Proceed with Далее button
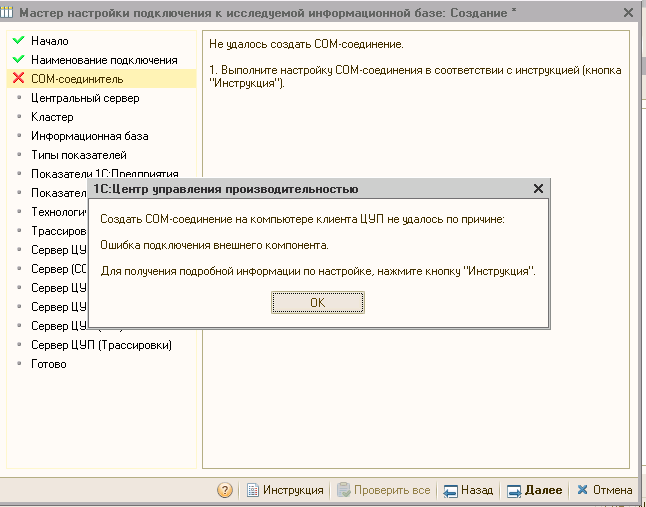The height and width of the screenshot is (507, 646). pyautogui.click(x=534, y=490)
